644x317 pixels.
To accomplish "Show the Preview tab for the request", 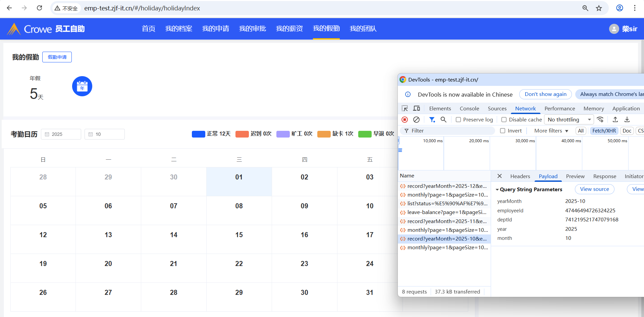I will [575, 176].
